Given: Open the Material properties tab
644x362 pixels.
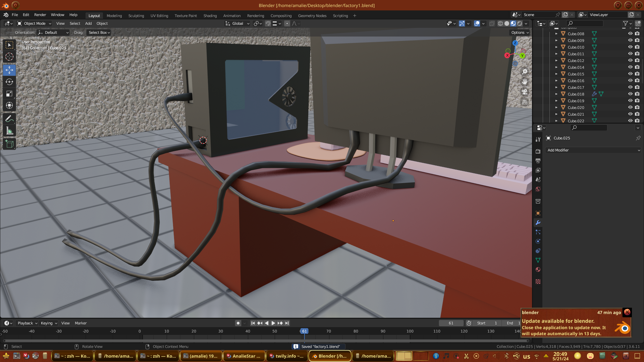Looking at the screenshot, I should pyautogui.click(x=538, y=269).
